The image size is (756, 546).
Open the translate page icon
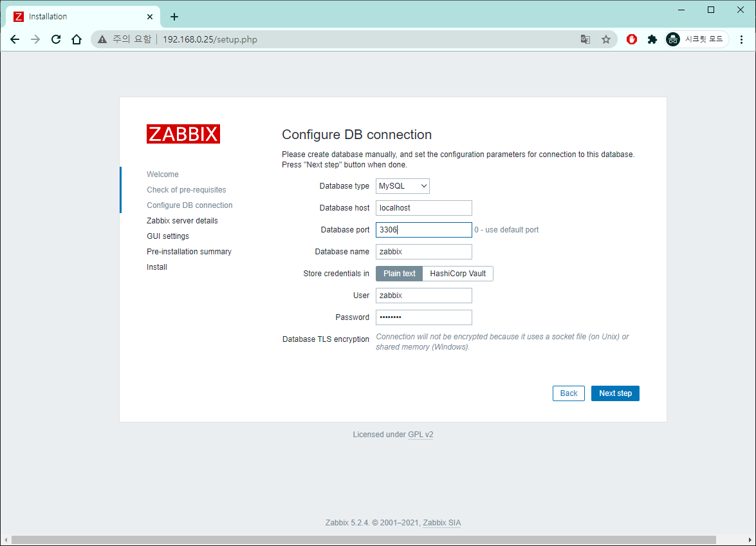coord(585,39)
